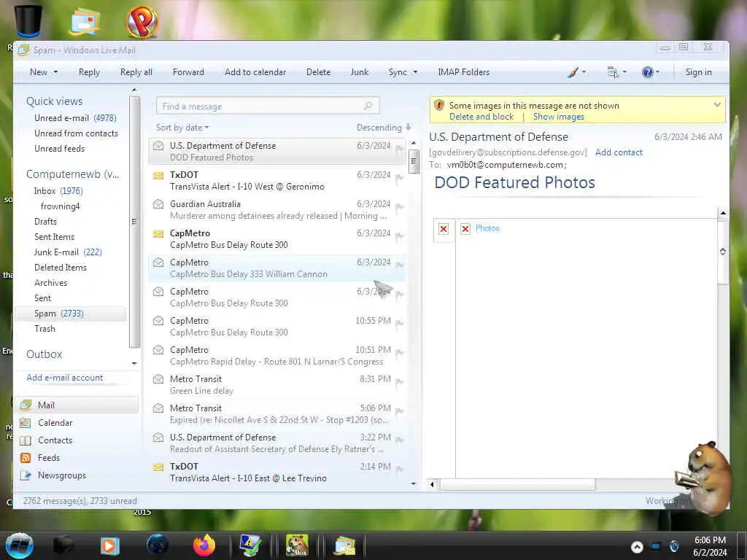Open the Sync dropdown arrow
The width and height of the screenshot is (747, 560).
[415, 72]
